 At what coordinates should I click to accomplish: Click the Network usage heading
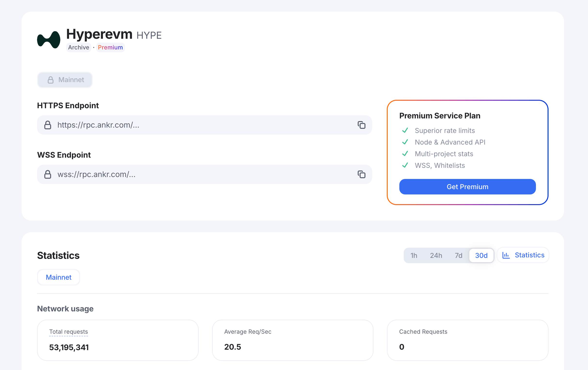coord(65,309)
